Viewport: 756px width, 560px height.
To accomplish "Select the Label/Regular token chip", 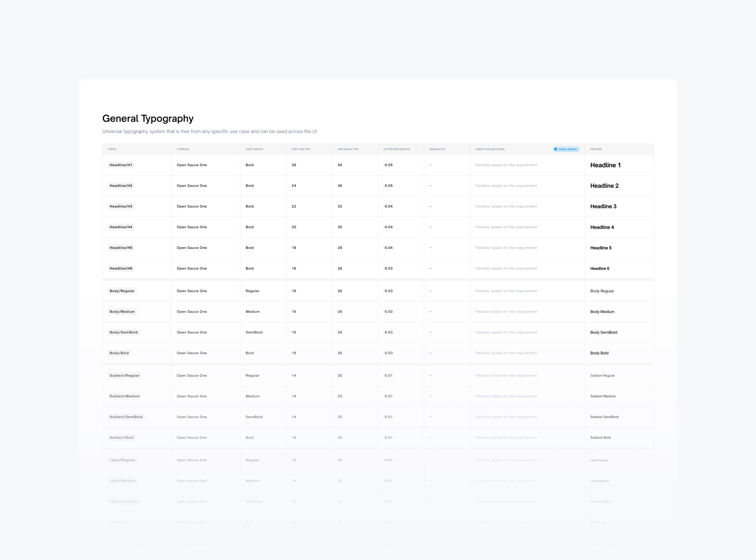I will tap(122, 460).
